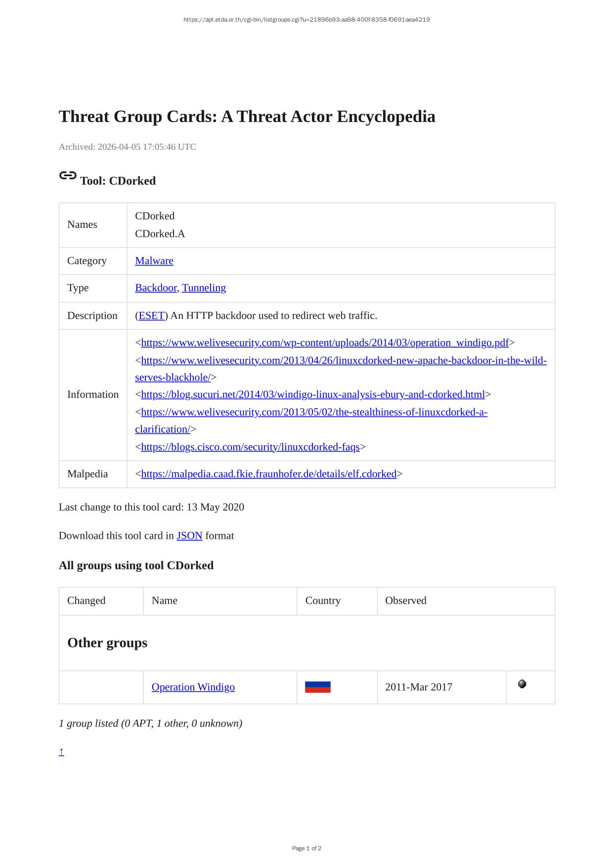
Task: Click the Name column header
Action: click(x=165, y=601)
